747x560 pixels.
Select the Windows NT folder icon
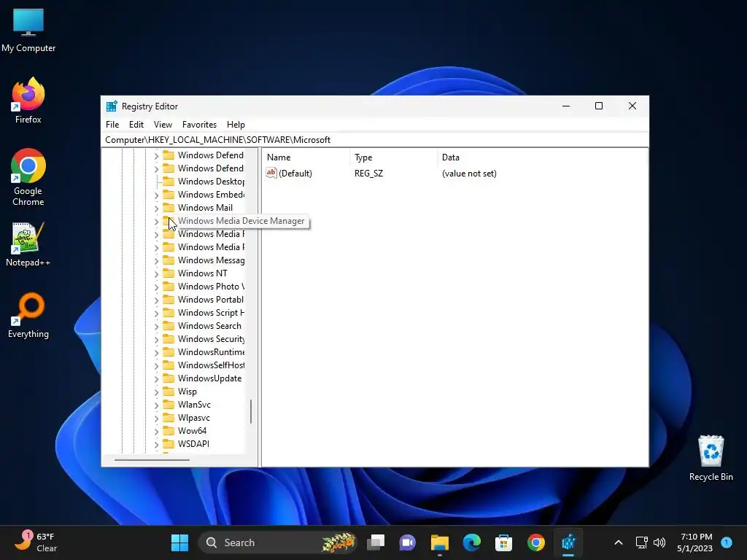click(169, 273)
